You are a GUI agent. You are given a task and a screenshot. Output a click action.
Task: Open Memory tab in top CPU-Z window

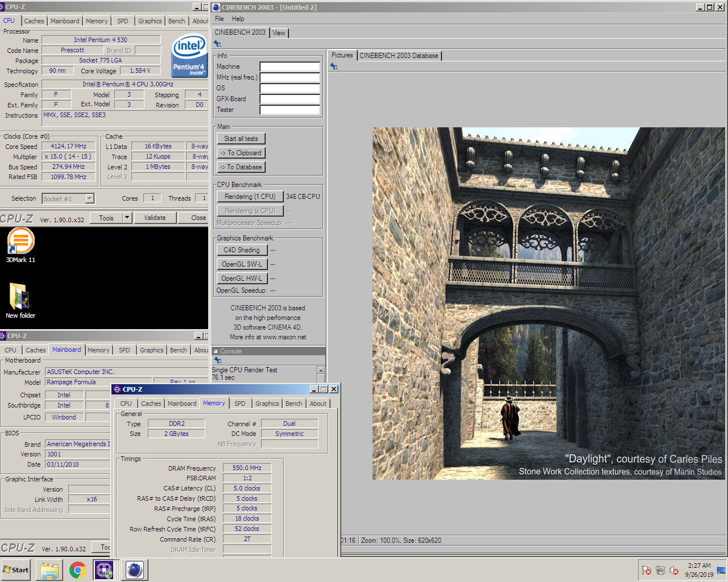pyautogui.click(x=97, y=21)
